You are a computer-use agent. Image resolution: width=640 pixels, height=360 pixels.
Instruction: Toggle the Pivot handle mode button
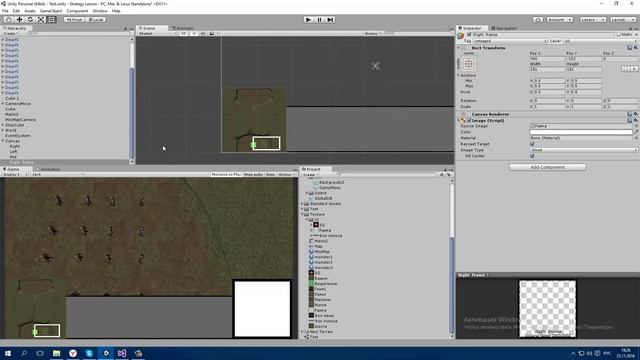point(74,20)
